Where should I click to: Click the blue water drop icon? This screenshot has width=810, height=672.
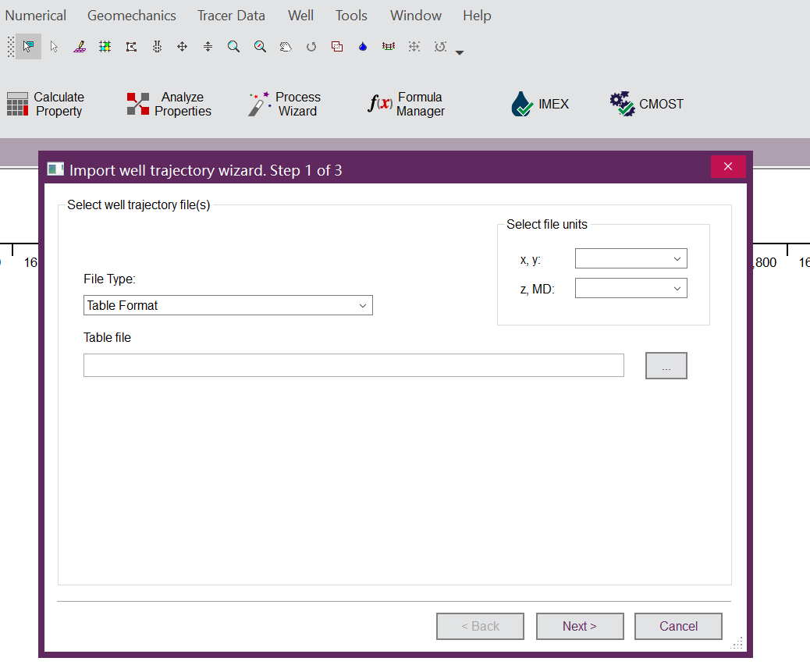click(363, 47)
